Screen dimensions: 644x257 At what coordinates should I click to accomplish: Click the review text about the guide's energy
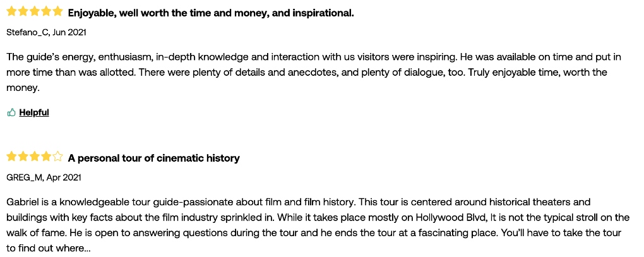pos(314,73)
